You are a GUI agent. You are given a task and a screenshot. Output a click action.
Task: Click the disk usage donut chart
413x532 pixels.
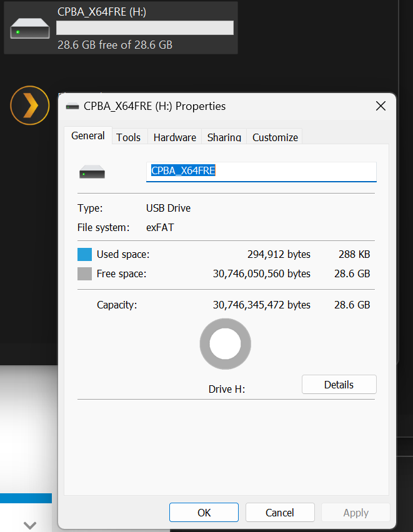[225, 343]
